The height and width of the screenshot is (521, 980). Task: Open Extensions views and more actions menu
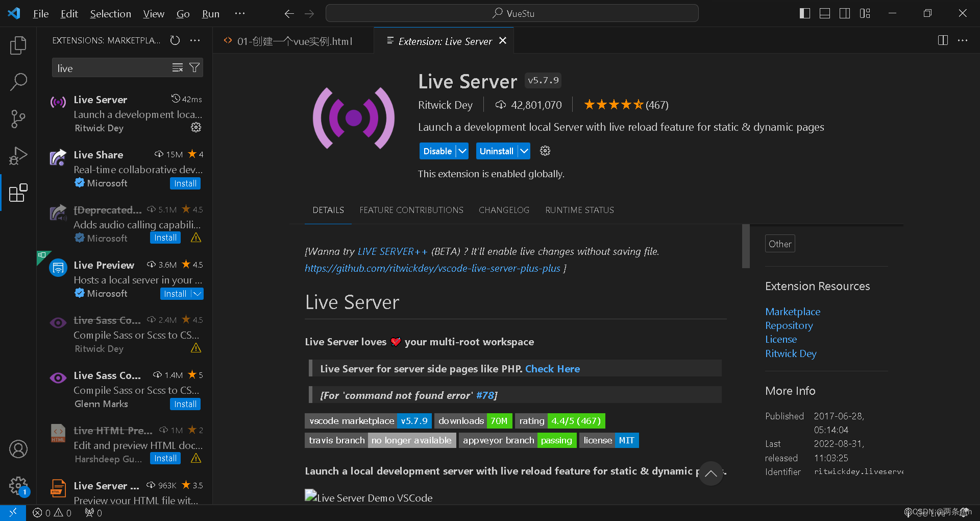tap(195, 40)
